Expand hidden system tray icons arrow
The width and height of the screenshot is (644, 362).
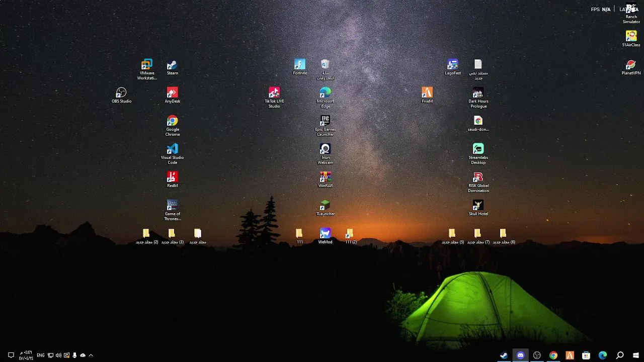[x=91, y=355]
